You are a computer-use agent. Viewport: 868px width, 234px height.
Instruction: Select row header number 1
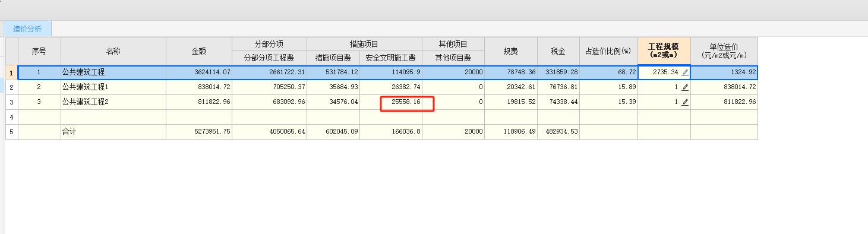tap(12, 72)
